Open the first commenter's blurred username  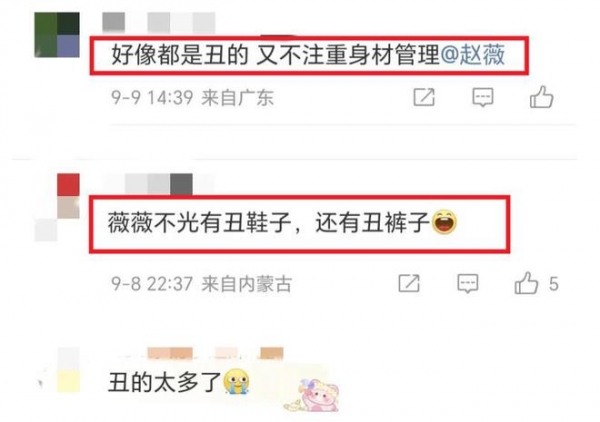[x=159, y=22]
